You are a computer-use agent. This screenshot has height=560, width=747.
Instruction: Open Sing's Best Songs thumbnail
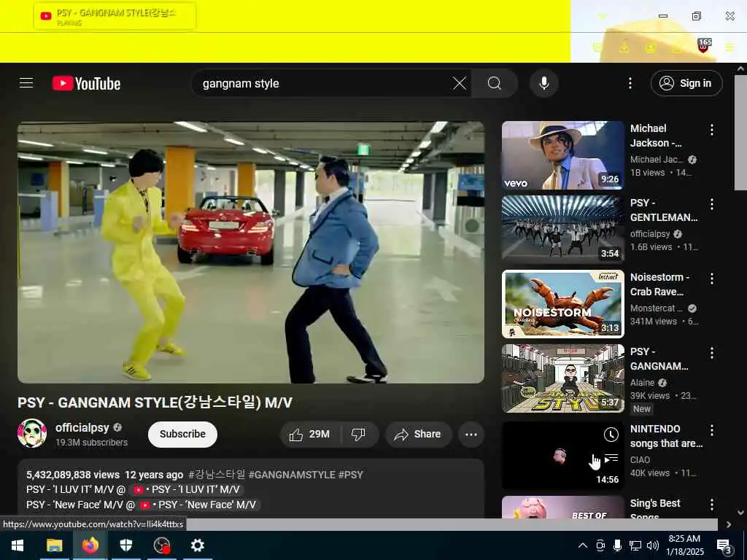[x=562, y=507]
